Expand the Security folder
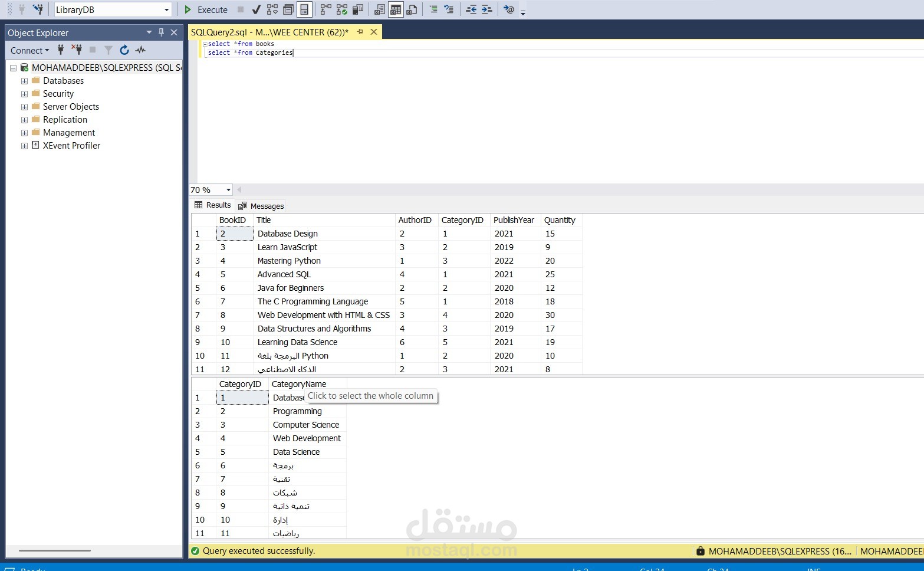924x571 pixels. [24, 94]
